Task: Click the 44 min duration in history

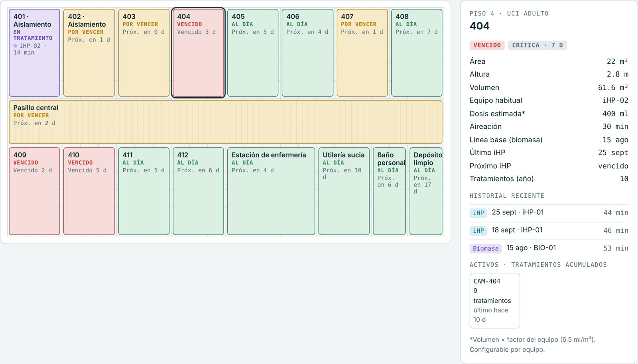Action: point(616,213)
